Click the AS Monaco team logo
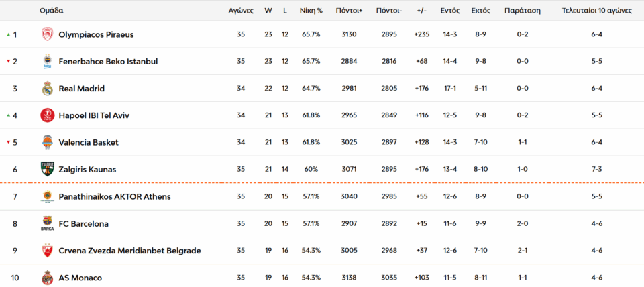Image resolution: width=644 pixels, height=287 pixels. tap(47, 278)
